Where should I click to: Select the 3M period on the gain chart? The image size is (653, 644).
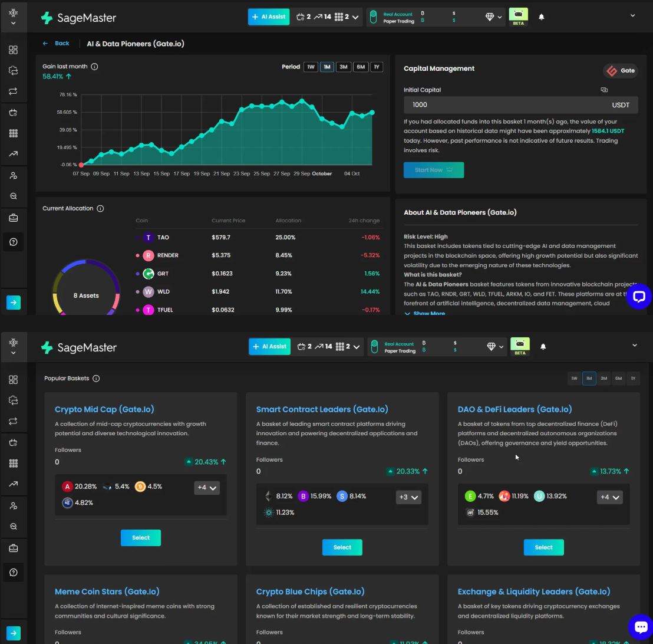pos(343,67)
